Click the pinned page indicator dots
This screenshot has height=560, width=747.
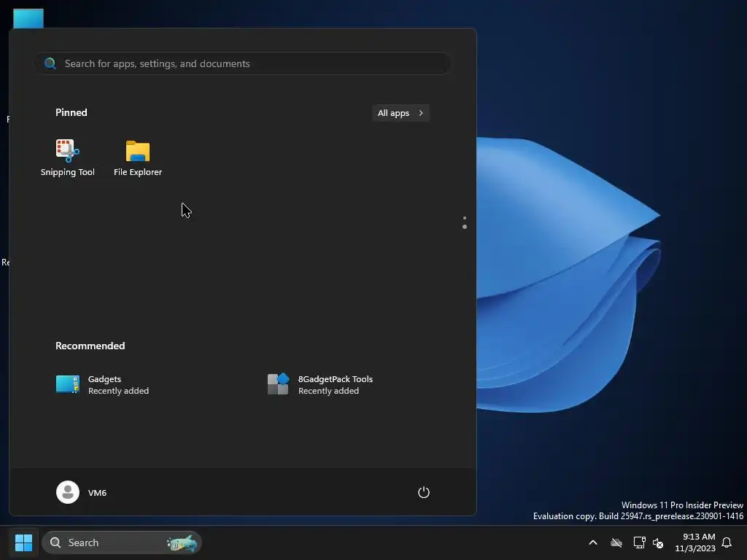pyautogui.click(x=465, y=222)
